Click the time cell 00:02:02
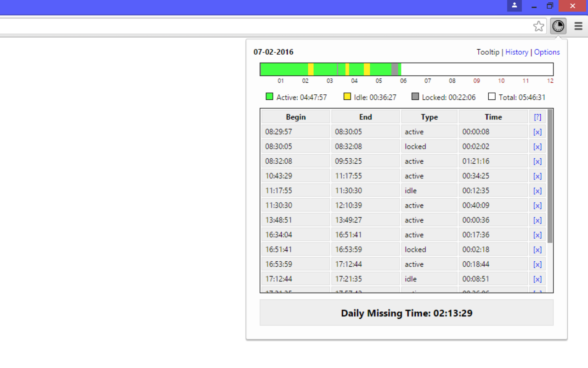This screenshot has height=368, width=588. click(493, 146)
